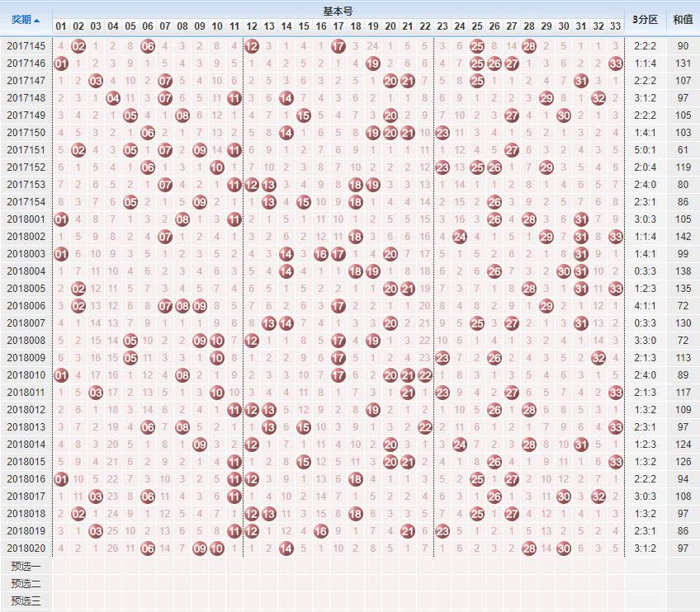Click red ball 04 in row 2017148
Screen dimensions: 700x612
113,98
